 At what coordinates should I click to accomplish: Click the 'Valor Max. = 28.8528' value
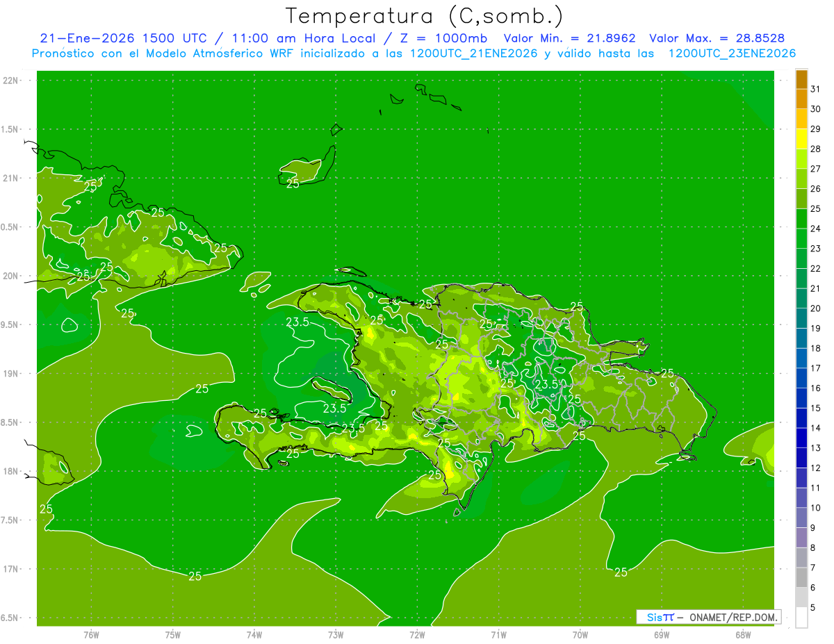[x=717, y=38]
